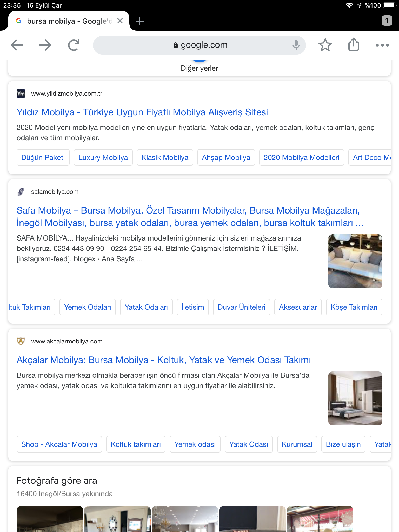The height and width of the screenshot is (532, 399).
Task: Open a new tab with the plus icon
Action: 140,21
